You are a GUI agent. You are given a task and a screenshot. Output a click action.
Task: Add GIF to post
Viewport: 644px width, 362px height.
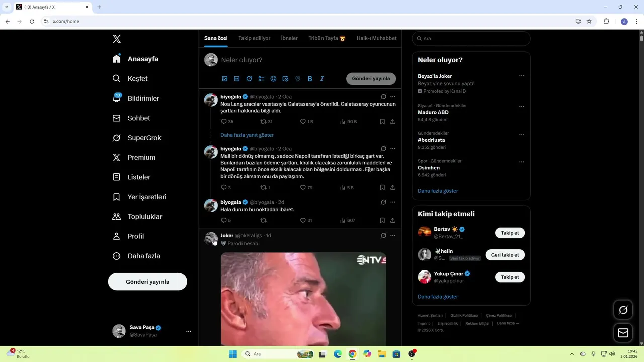pos(237,79)
